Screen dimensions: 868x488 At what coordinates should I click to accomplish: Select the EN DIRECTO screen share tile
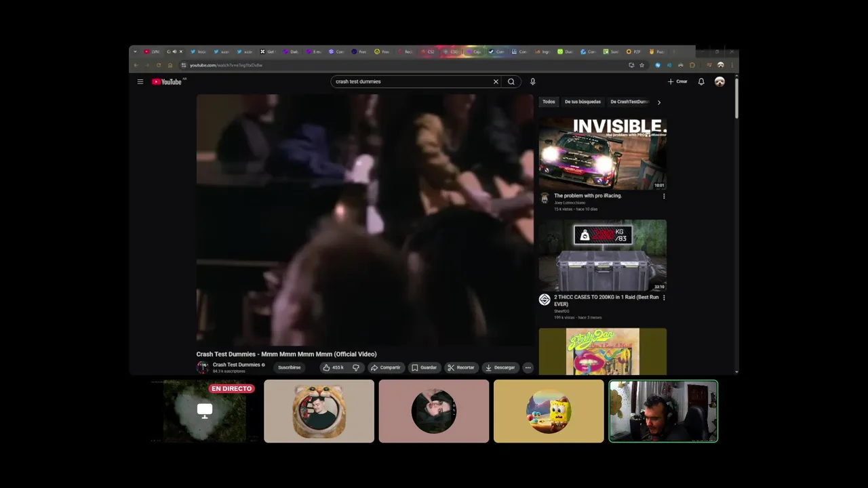pyautogui.click(x=204, y=411)
